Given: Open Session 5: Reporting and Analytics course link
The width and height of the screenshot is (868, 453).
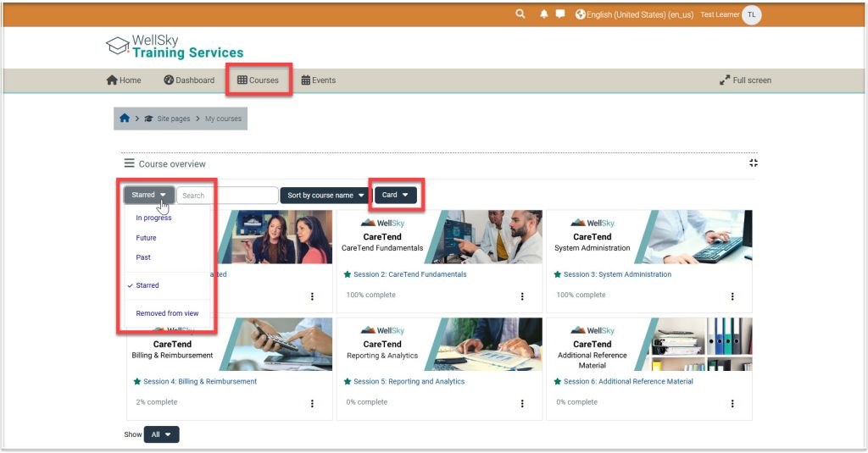Looking at the screenshot, I should [x=409, y=382].
